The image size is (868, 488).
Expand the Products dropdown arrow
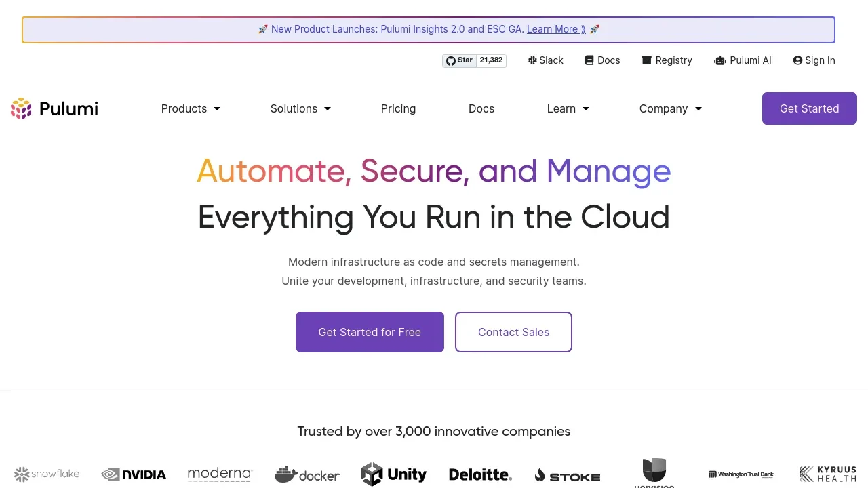pos(217,108)
